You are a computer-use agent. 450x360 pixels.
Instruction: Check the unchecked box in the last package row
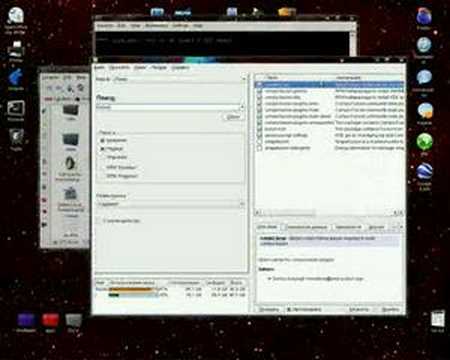point(260,148)
